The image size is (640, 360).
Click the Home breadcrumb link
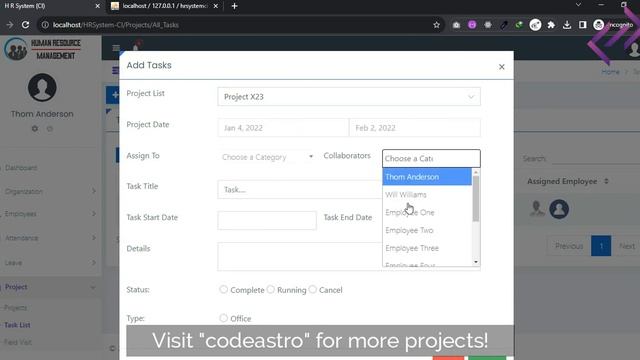click(610, 72)
